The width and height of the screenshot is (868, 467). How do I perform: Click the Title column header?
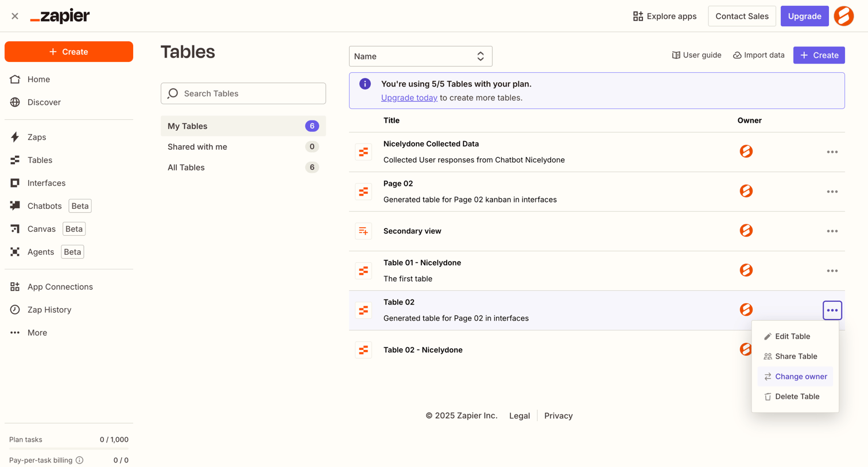pos(392,120)
